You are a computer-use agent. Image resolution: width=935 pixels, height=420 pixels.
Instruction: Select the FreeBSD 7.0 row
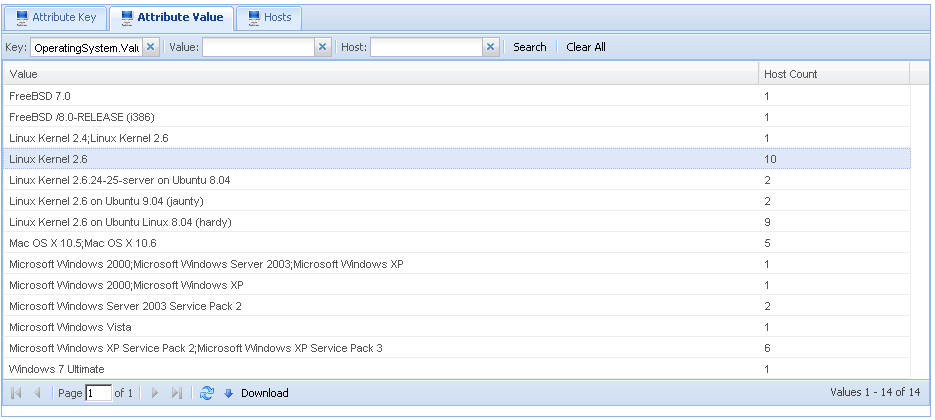tap(457, 96)
